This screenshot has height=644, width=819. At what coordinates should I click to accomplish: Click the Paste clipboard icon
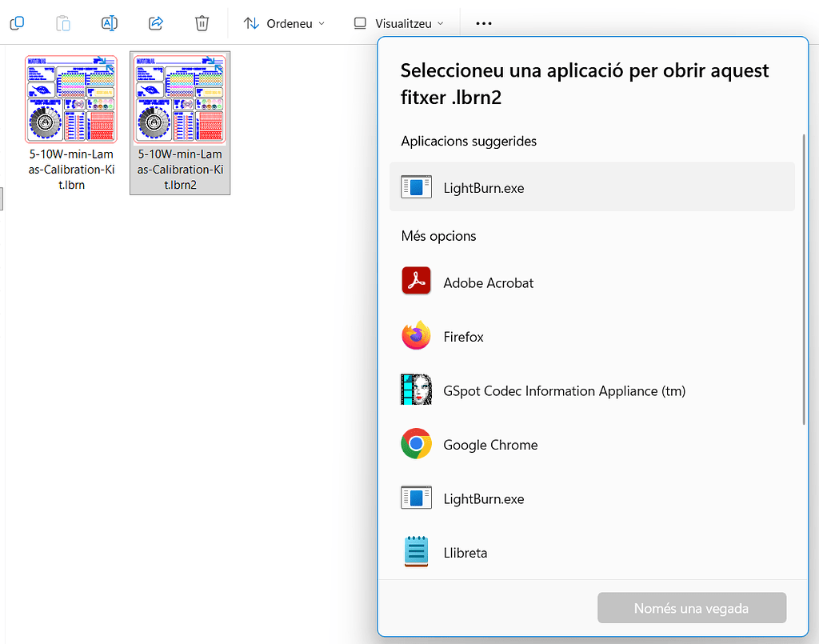pyautogui.click(x=63, y=23)
